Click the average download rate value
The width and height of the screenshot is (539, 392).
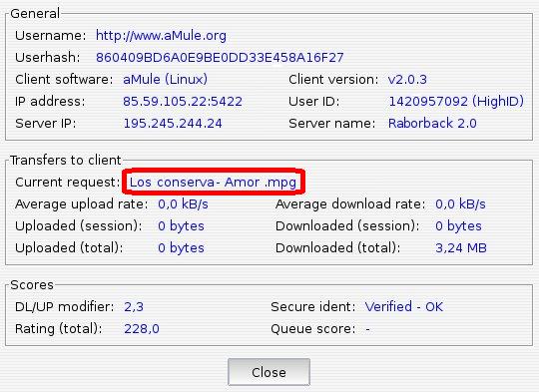tap(460, 204)
